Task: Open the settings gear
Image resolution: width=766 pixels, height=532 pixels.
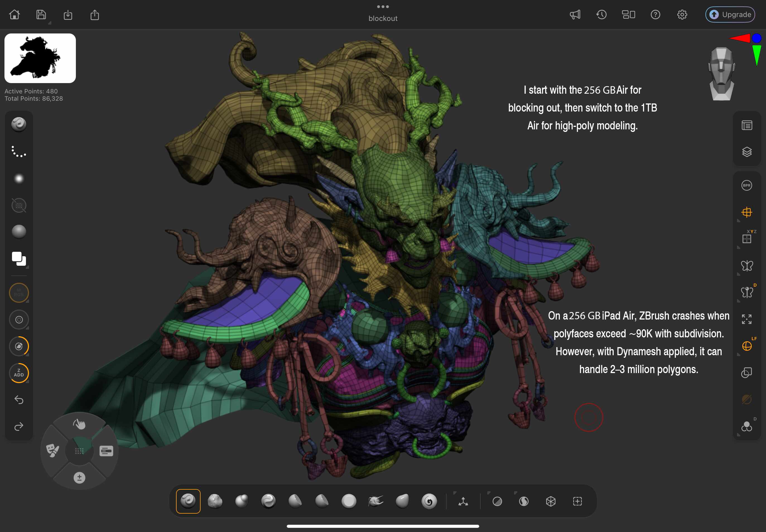Action: [x=682, y=15]
